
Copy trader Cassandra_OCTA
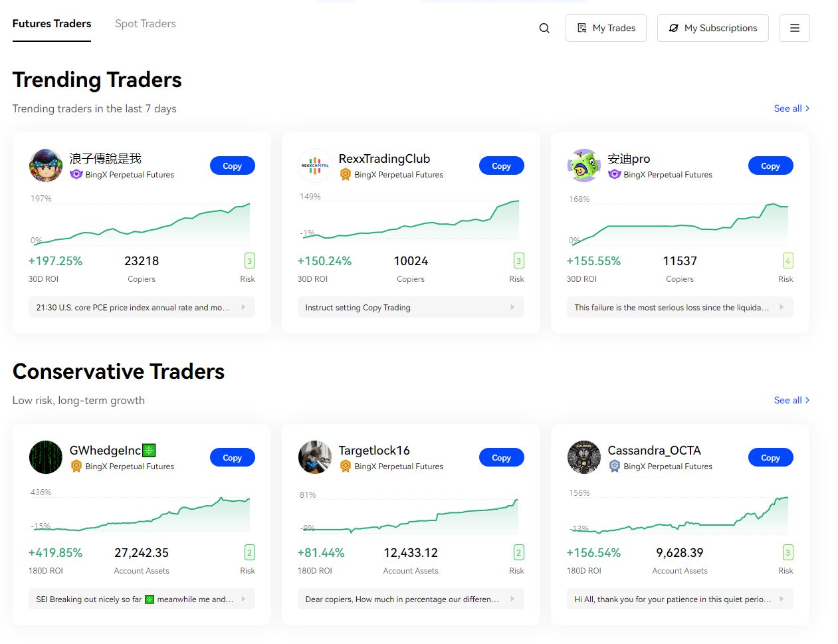tap(770, 457)
